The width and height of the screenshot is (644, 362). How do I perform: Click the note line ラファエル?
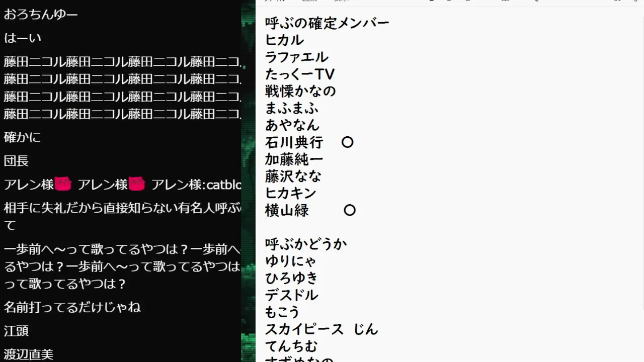(x=297, y=57)
